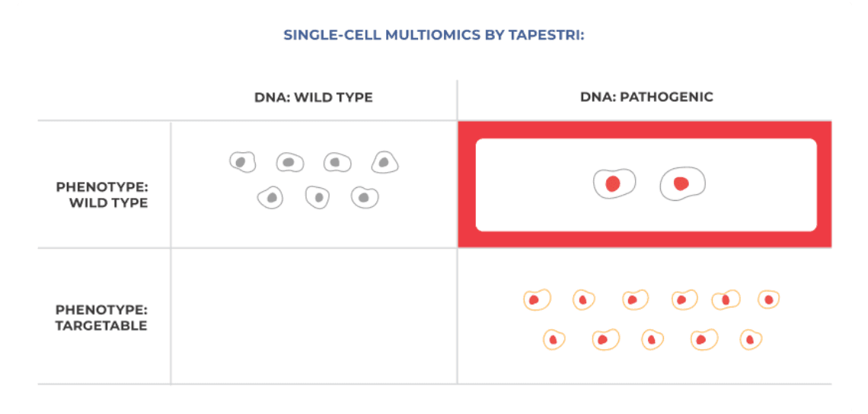Viewport: 868px width, 414px height.
Task: Select the "PHENOTYPE: TARGETABLE" row label
Action: (101, 318)
